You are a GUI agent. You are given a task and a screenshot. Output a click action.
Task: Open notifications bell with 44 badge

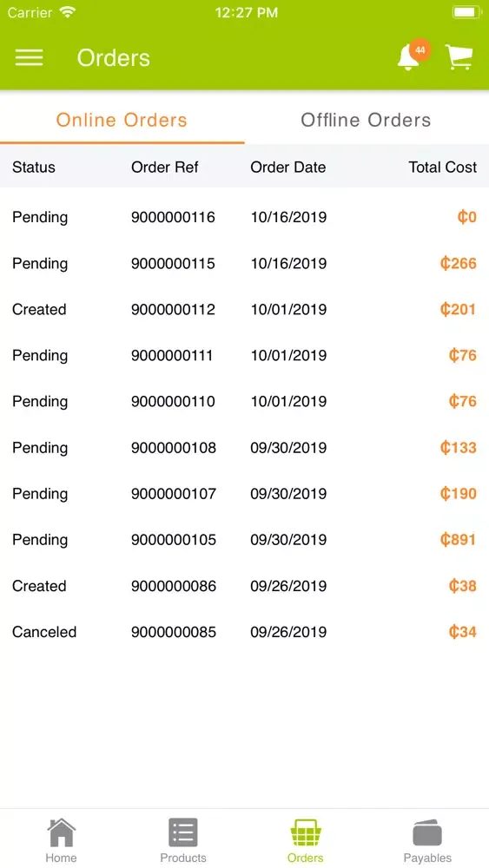(413, 56)
